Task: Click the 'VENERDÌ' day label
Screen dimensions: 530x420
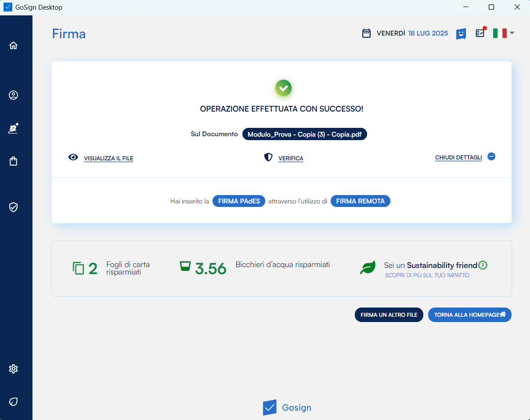Action: 391,33
